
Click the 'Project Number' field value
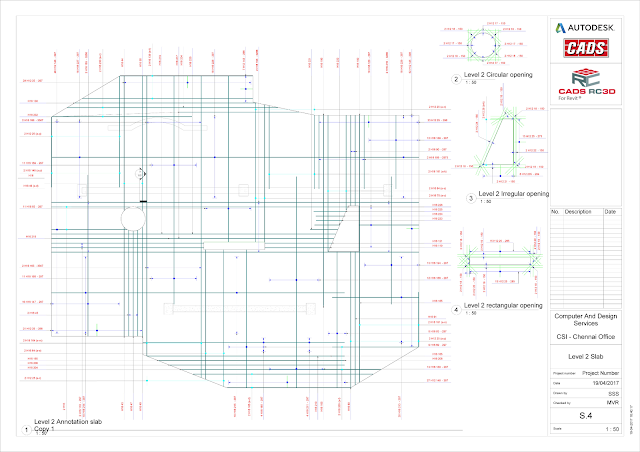click(x=600, y=373)
